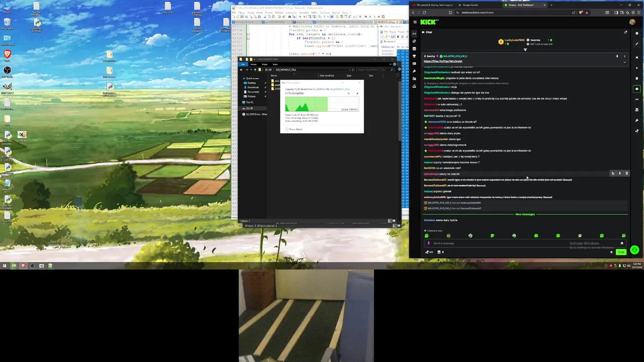This screenshot has height=362, width=644.
Task: Switch Explorer to large icons view
Action: [394, 221]
